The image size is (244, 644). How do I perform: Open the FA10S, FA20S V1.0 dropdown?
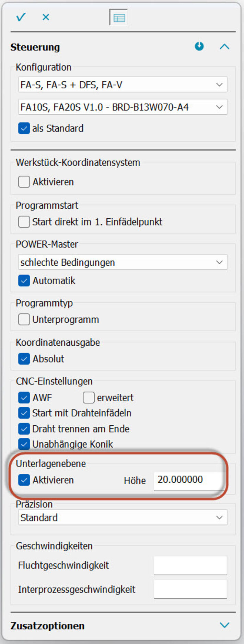coord(123,107)
